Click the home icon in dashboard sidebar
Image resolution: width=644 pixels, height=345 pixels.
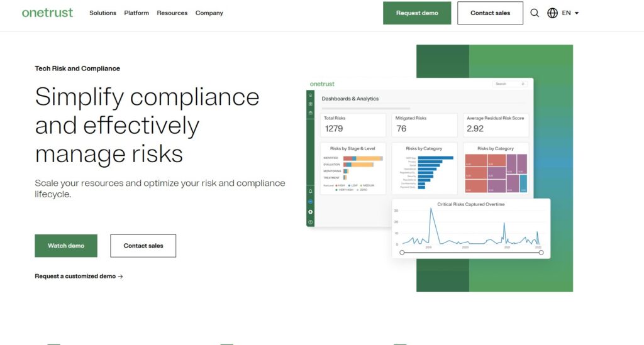(311, 95)
